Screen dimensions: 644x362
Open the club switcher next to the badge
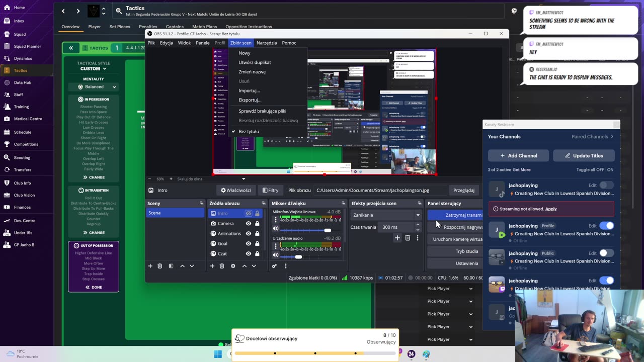pyautogui.click(x=103, y=11)
